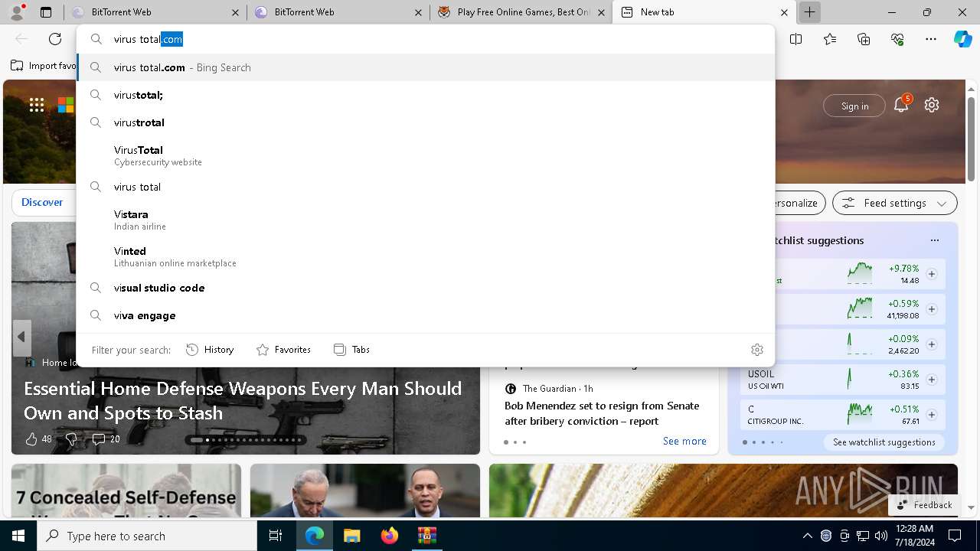This screenshot has width=980, height=551.
Task: Choose the virustrotal suggestion
Action: pyautogui.click(x=426, y=122)
